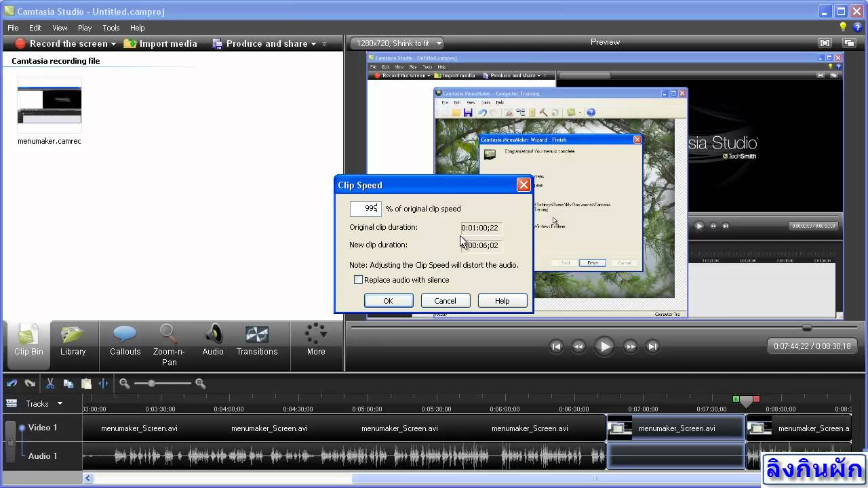
Task: Click the Record the screen button
Action: (61, 43)
